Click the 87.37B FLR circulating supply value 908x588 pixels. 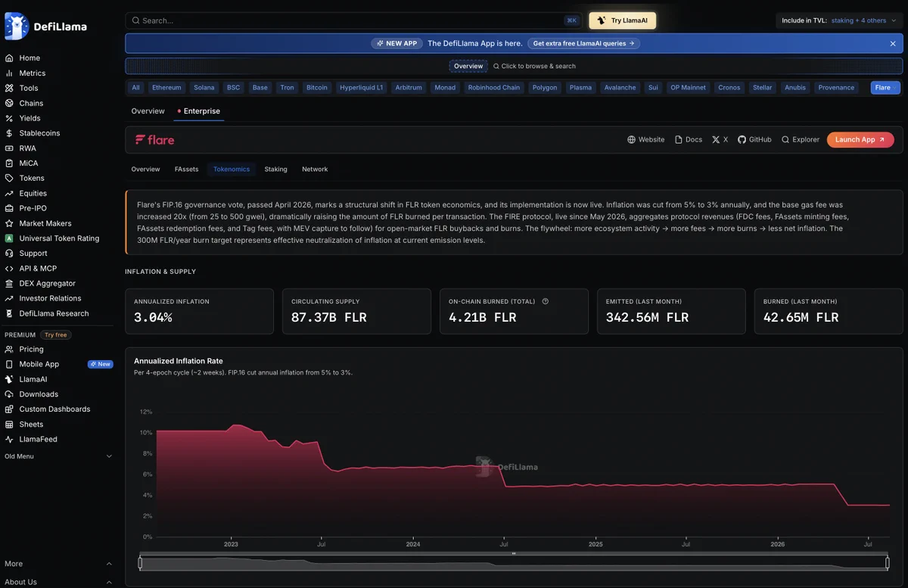tap(328, 318)
